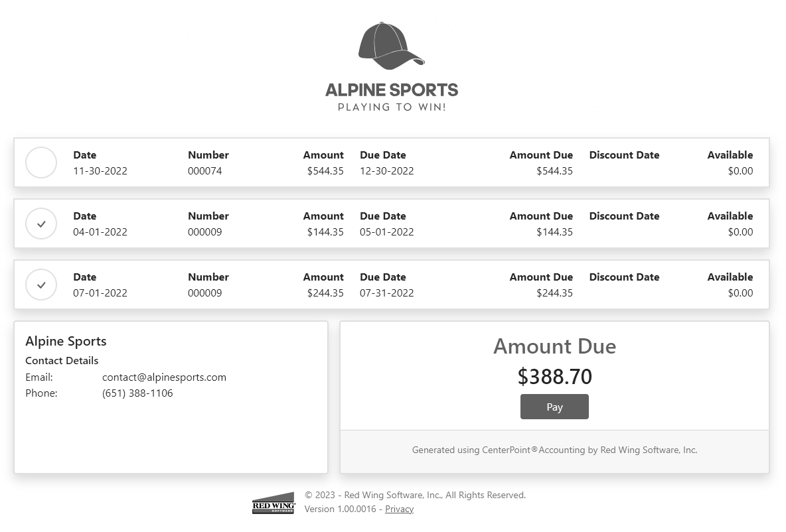Click the Alpine Sports cap logo
Viewport: 786px width, 532px height.
[391, 46]
